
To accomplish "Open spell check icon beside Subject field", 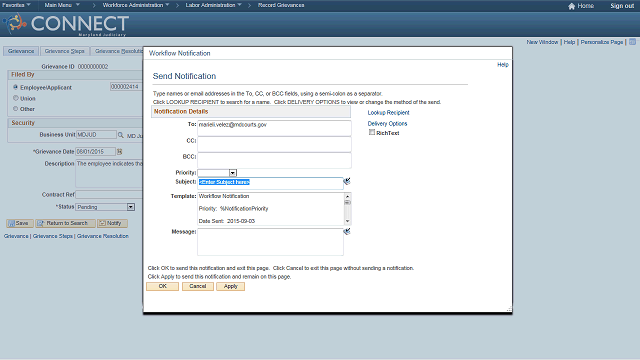I will click(347, 181).
